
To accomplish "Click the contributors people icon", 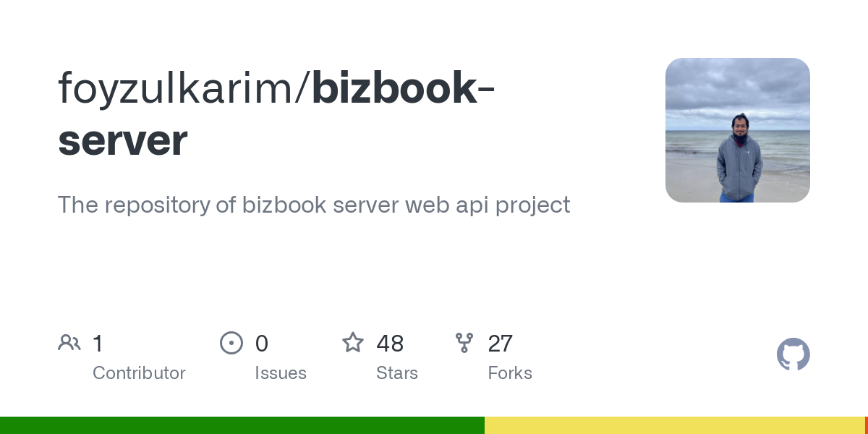I will [69, 342].
